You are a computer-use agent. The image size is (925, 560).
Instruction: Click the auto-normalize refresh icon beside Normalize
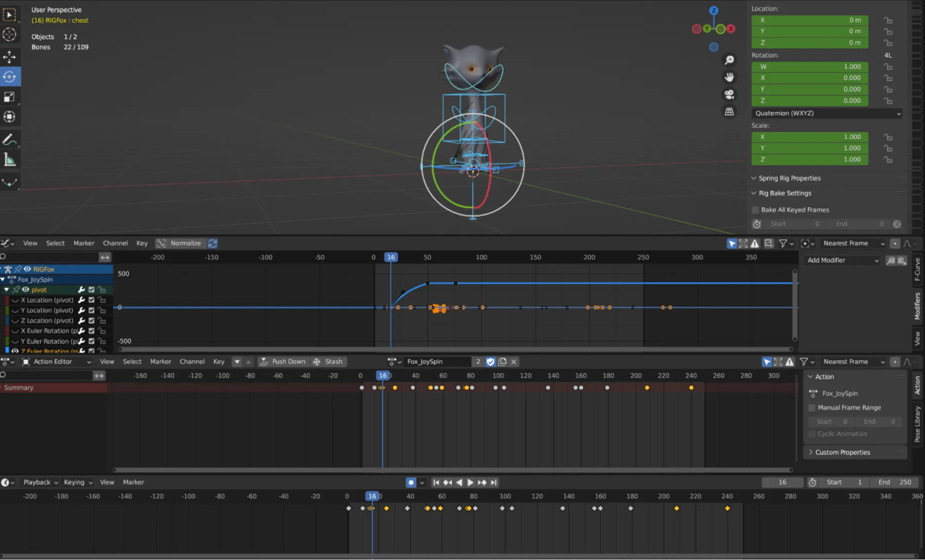tap(212, 243)
